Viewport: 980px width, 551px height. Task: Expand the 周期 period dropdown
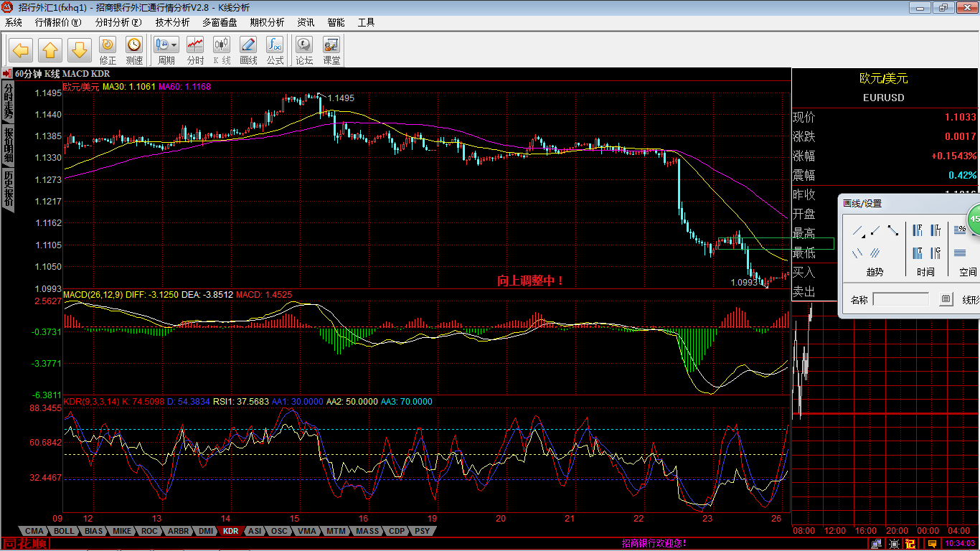coord(174,44)
